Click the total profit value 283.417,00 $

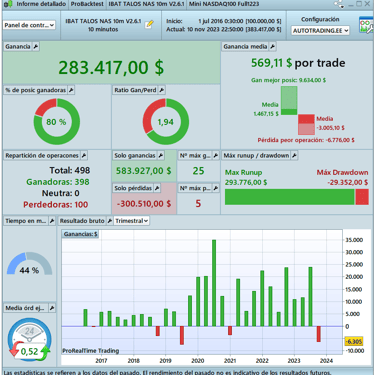tap(111, 67)
